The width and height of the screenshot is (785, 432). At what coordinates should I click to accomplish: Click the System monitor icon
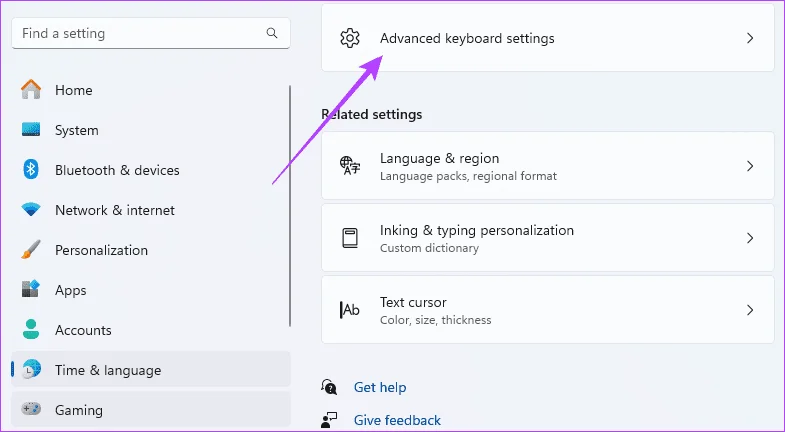click(x=31, y=130)
